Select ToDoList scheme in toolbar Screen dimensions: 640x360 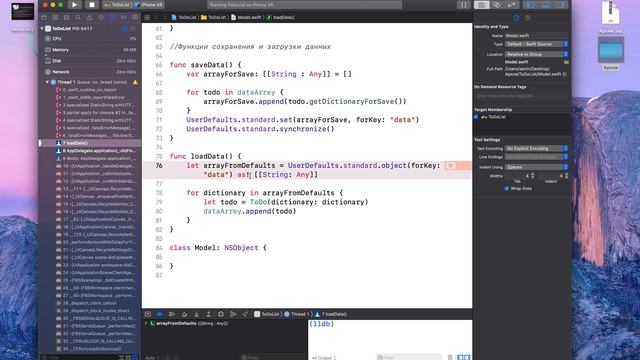click(118, 5)
